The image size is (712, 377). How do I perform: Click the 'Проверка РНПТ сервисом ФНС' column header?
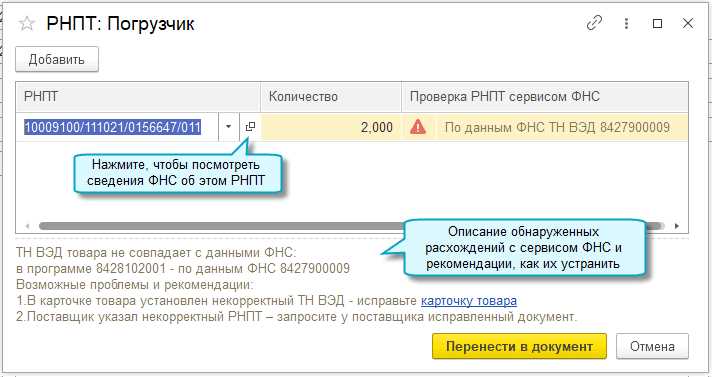544,97
